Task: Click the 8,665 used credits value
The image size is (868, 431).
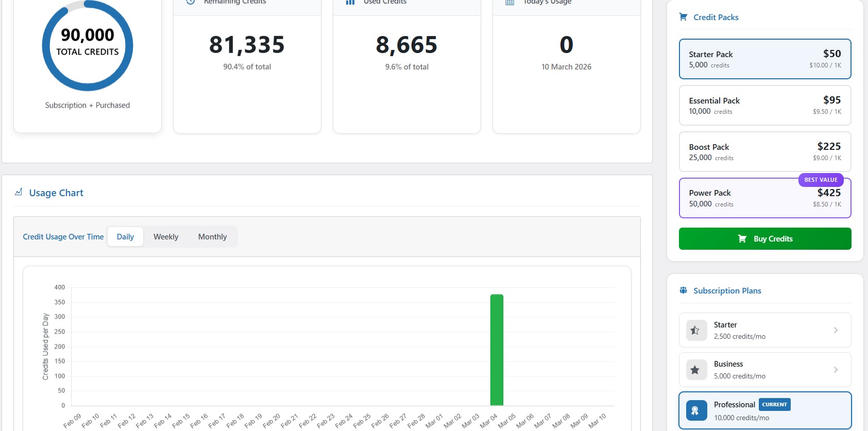Action: coord(406,45)
